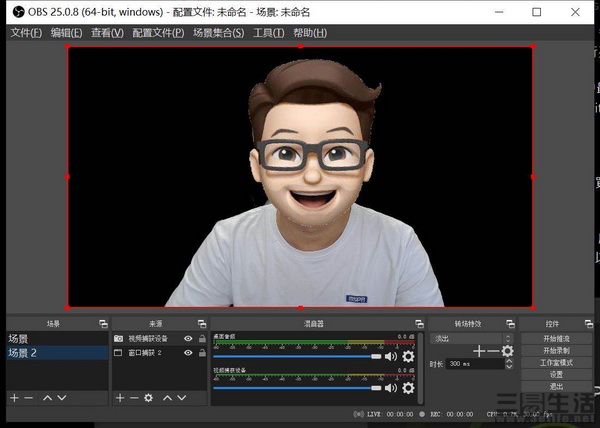Open the 工具(T) menu
Viewport: 600px width, 428px height.
(x=269, y=33)
